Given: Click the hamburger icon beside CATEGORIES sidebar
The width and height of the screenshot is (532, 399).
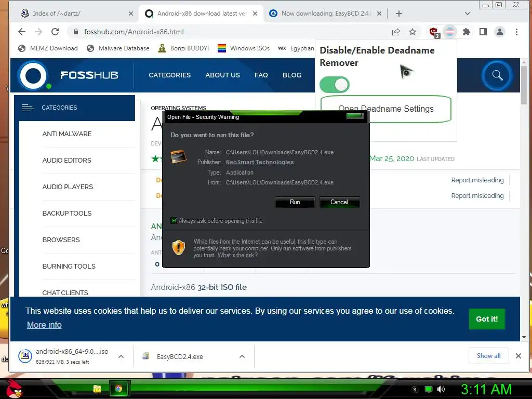Looking at the screenshot, I should tap(28, 108).
